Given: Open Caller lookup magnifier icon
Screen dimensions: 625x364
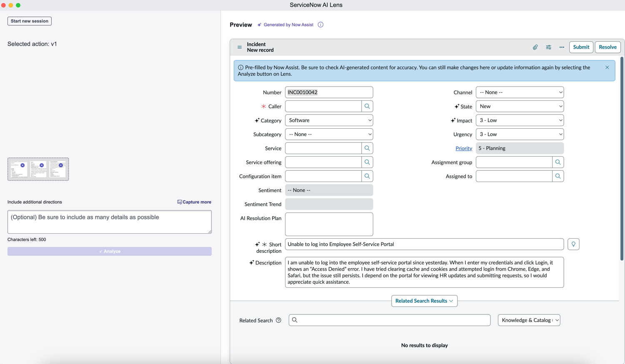Looking at the screenshot, I should pyautogui.click(x=367, y=106).
